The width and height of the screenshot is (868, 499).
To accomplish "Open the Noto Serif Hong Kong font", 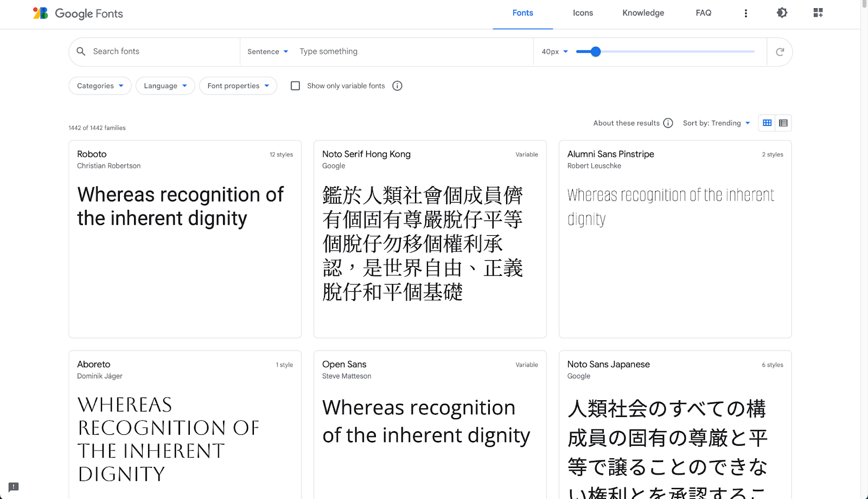I will [x=366, y=154].
